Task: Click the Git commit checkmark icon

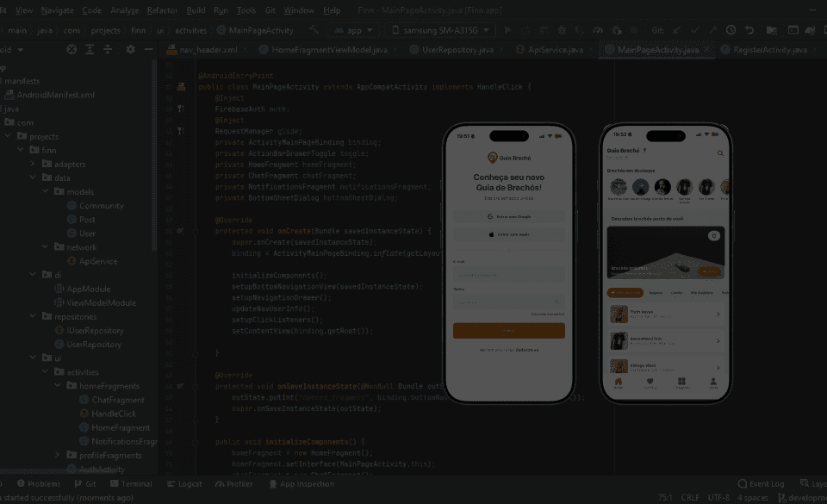Action: pos(694,28)
